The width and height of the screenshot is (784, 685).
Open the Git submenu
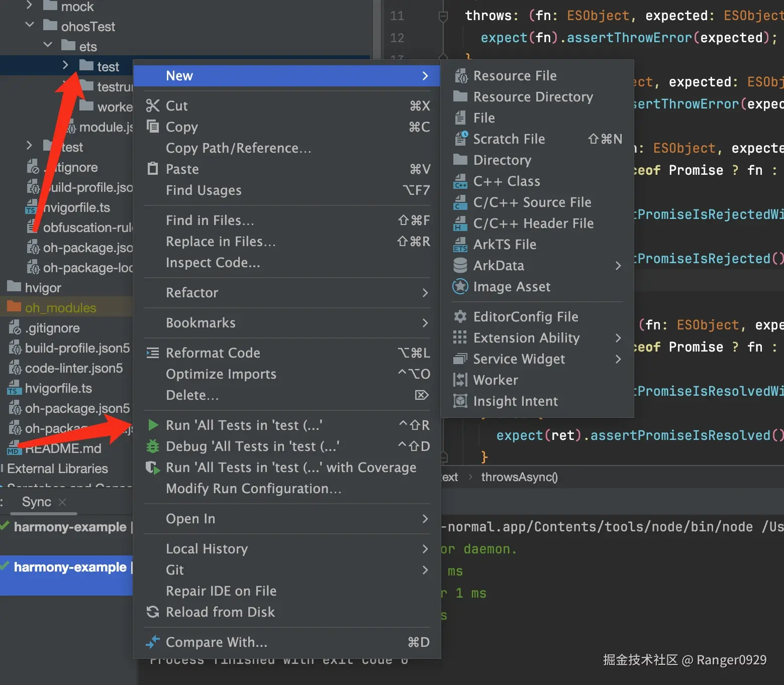[x=287, y=569]
